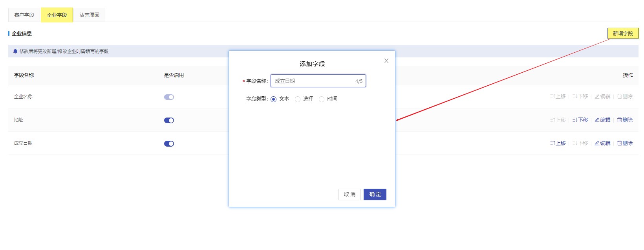Screen dimensions: 644x250
Task: Click the 企业名称 cell text
Action: pos(23,97)
